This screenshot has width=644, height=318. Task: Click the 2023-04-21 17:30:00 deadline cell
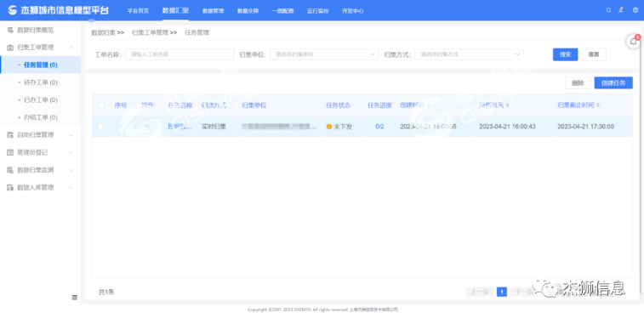[585, 127]
